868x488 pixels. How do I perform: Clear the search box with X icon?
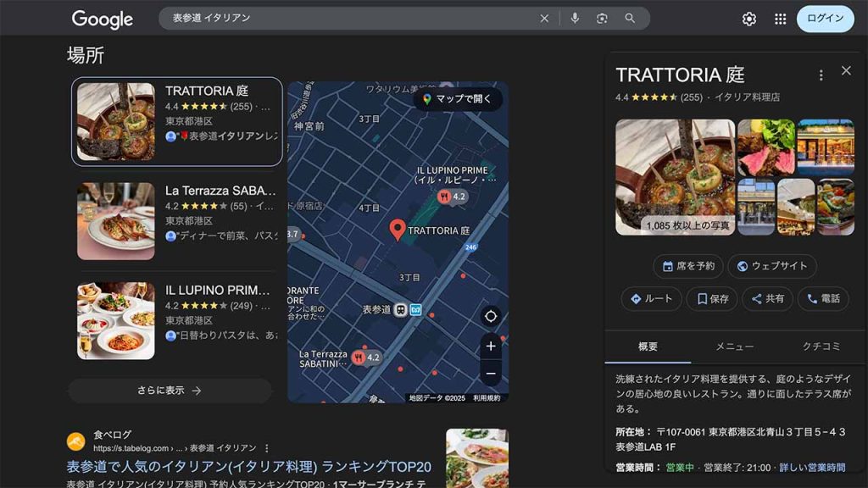(544, 19)
